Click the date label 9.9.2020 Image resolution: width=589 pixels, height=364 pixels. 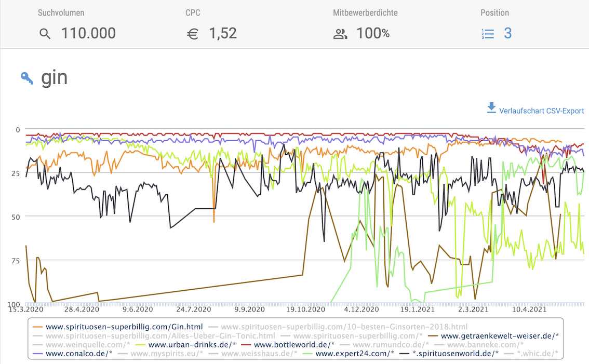tap(250, 309)
